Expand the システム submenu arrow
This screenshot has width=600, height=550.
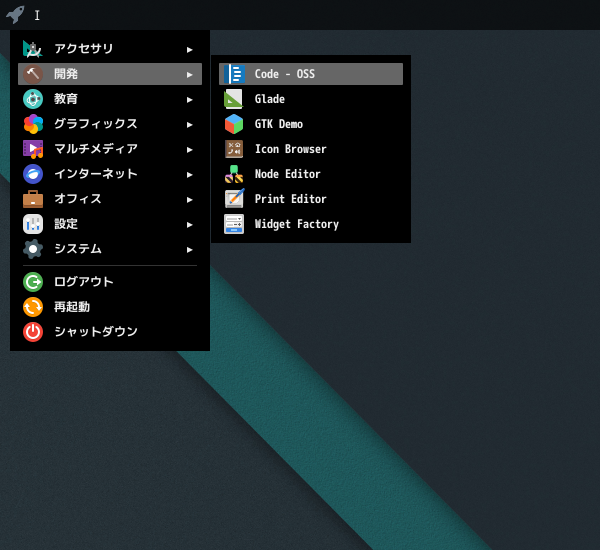coord(189,249)
